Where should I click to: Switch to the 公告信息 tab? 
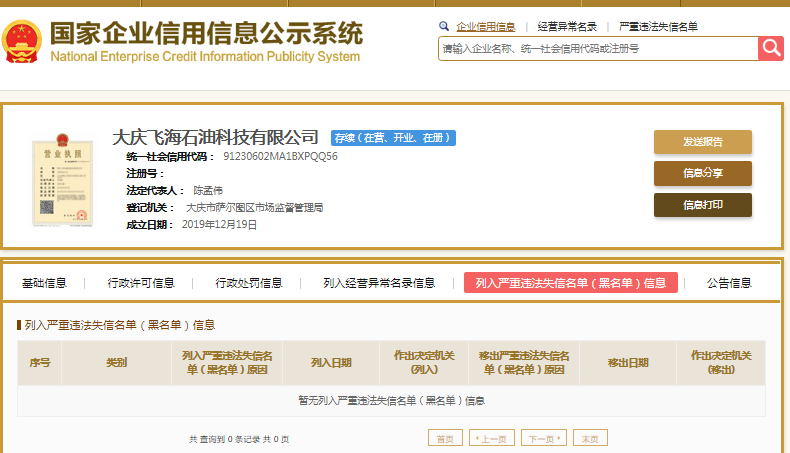click(x=729, y=283)
